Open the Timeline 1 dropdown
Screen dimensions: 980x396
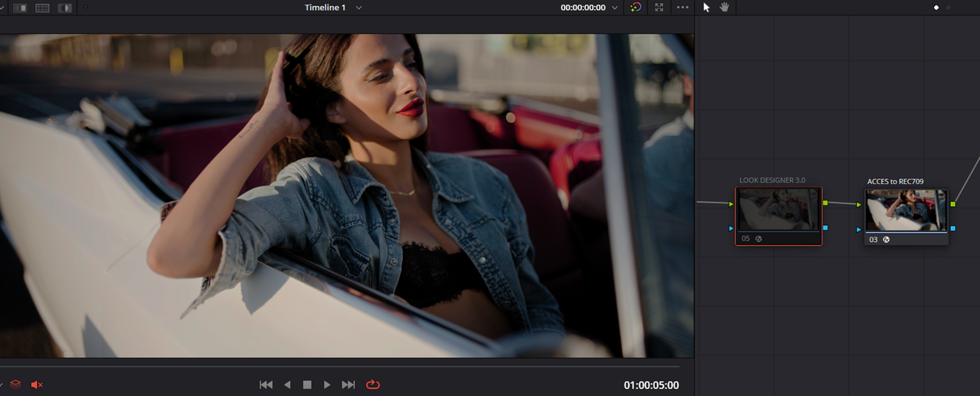coord(359,8)
